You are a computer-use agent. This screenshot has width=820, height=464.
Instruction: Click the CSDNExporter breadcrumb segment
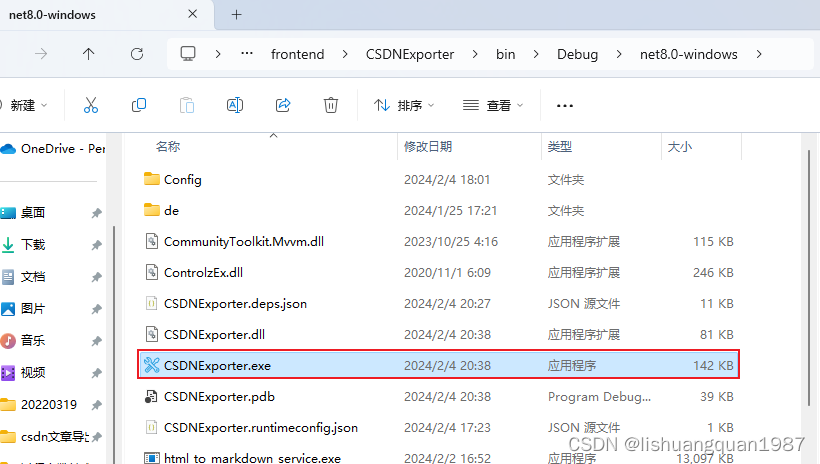click(x=410, y=54)
